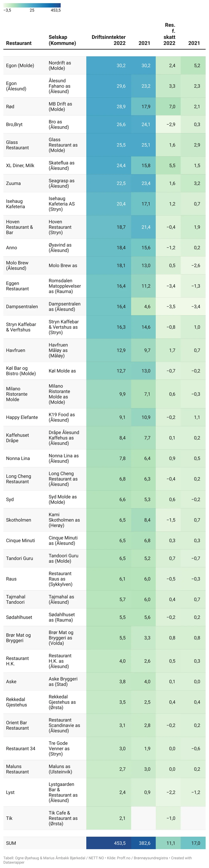Click the Dampsentralen restaurant name
209x868 pixels.
(x=22, y=307)
